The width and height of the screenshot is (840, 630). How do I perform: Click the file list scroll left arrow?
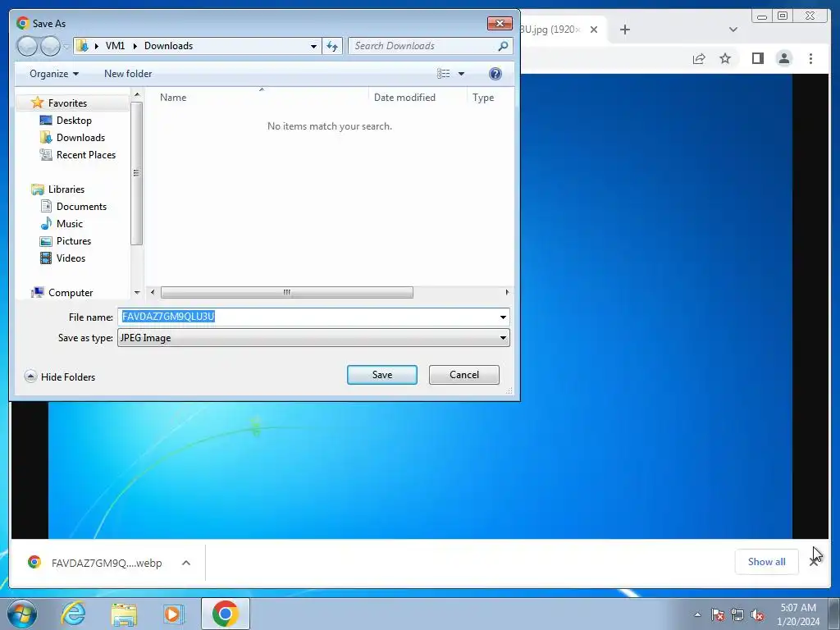pyautogui.click(x=153, y=293)
